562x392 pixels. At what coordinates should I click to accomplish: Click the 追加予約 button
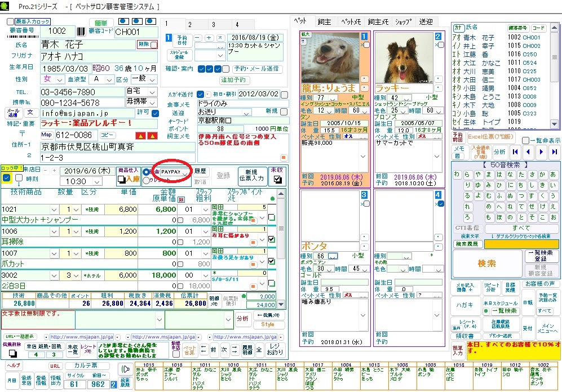click(234, 80)
